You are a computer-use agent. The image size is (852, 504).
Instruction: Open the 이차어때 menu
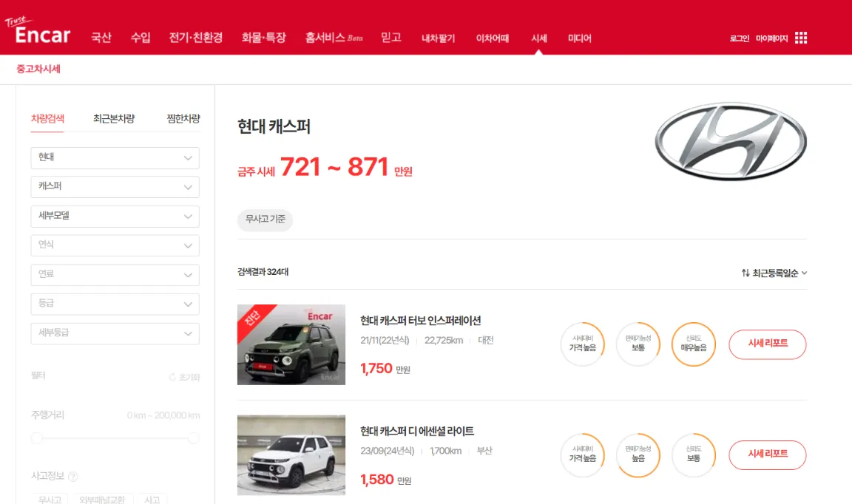[x=493, y=38]
